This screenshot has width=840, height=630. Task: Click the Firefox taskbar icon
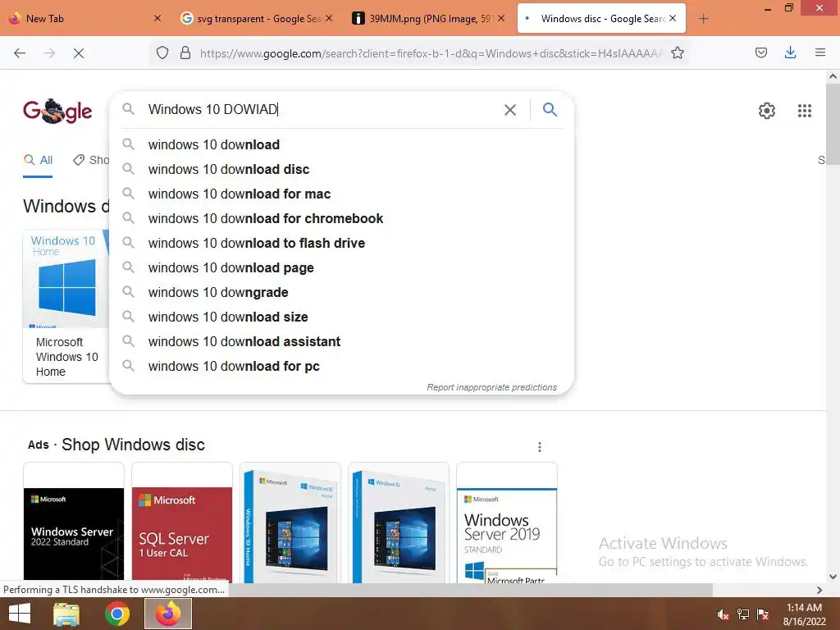(x=168, y=614)
